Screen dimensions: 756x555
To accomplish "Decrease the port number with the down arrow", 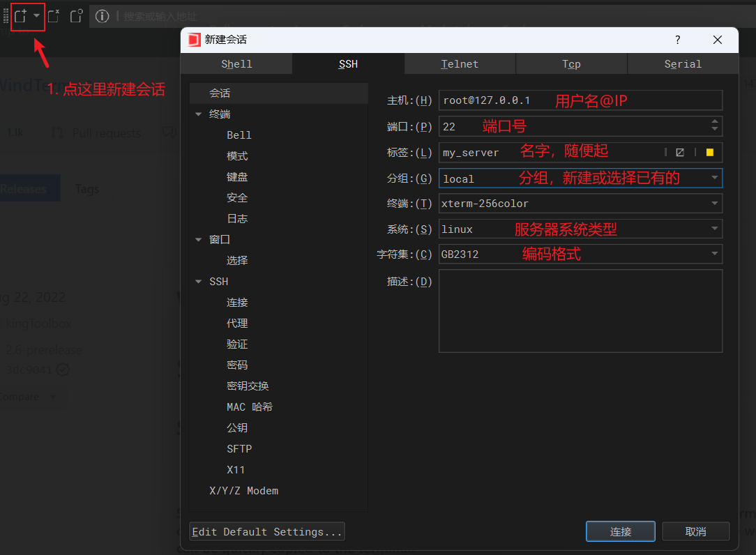I will pyautogui.click(x=715, y=129).
